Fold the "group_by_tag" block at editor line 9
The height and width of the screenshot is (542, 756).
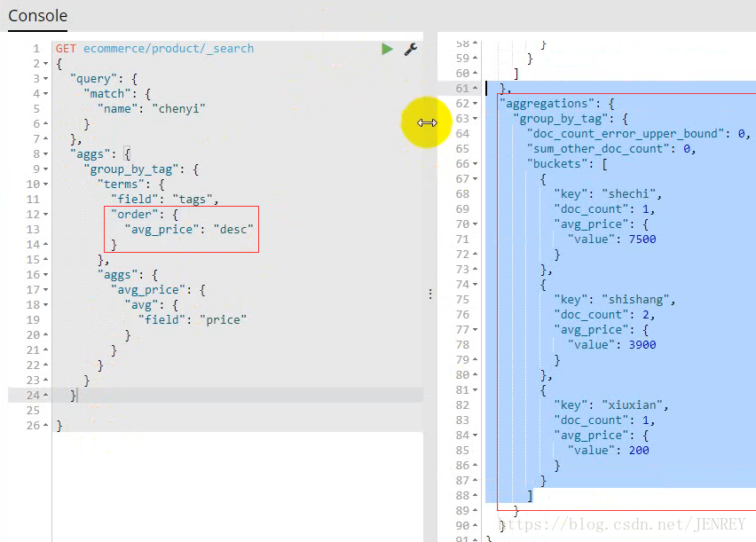click(46, 169)
